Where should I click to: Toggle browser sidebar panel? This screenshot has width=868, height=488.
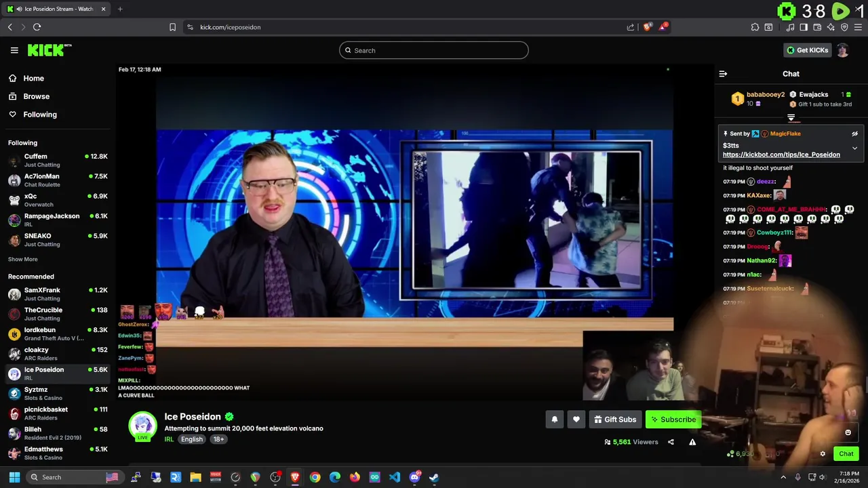coord(804,27)
